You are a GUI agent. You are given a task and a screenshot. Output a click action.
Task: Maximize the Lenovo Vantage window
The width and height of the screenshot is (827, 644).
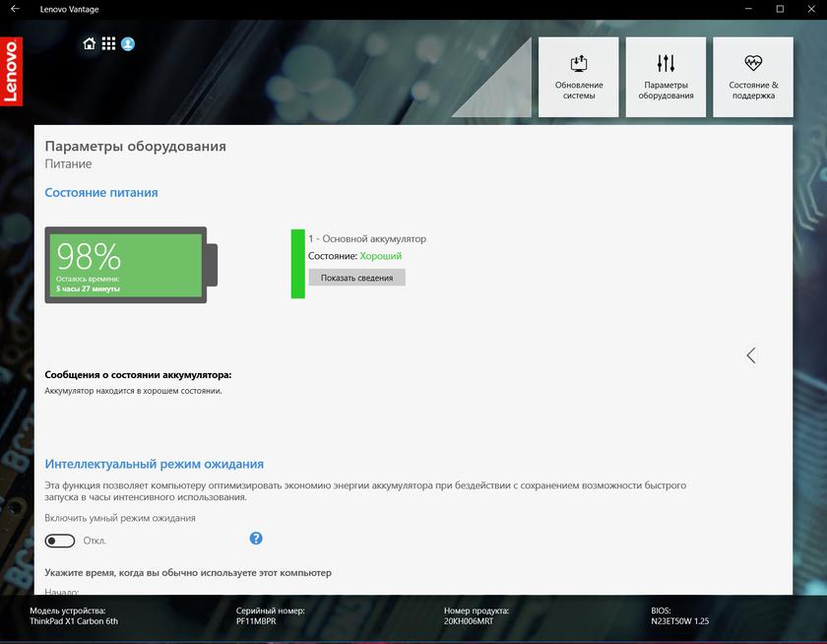pos(780,9)
